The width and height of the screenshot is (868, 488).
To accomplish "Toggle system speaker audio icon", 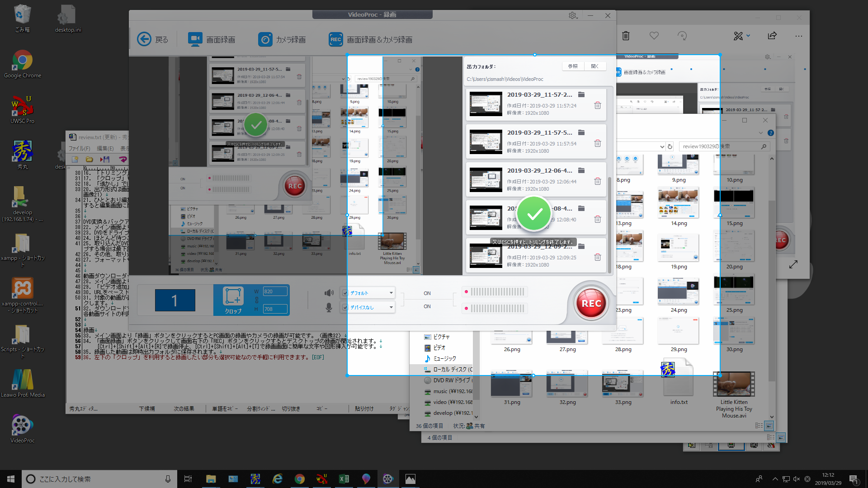I will pos(329,293).
